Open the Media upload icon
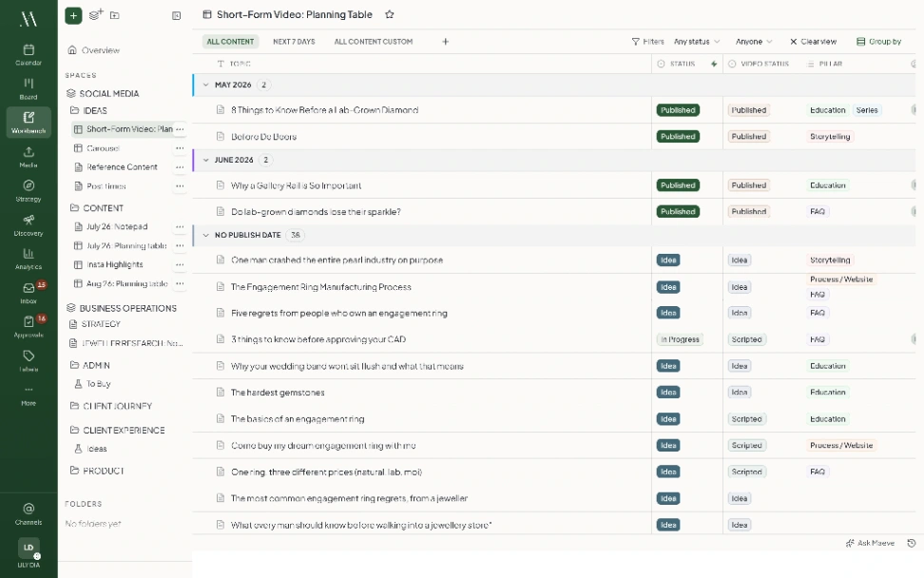This screenshot has height=578, width=924. [x=29, y=157]
